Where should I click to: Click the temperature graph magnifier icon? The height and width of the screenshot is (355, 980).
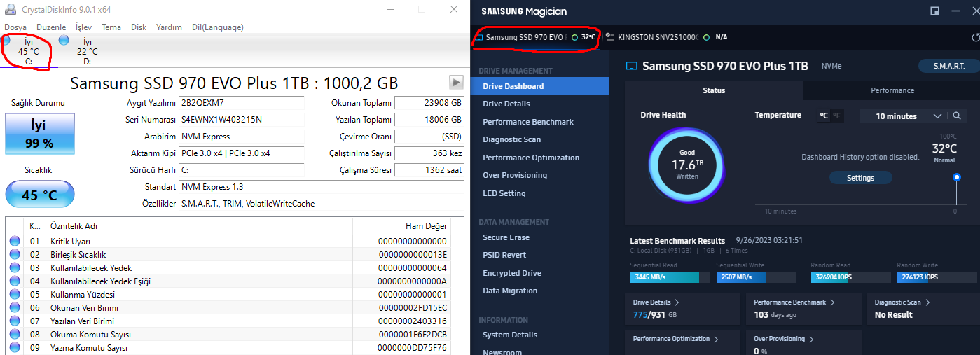coord(956,116)
